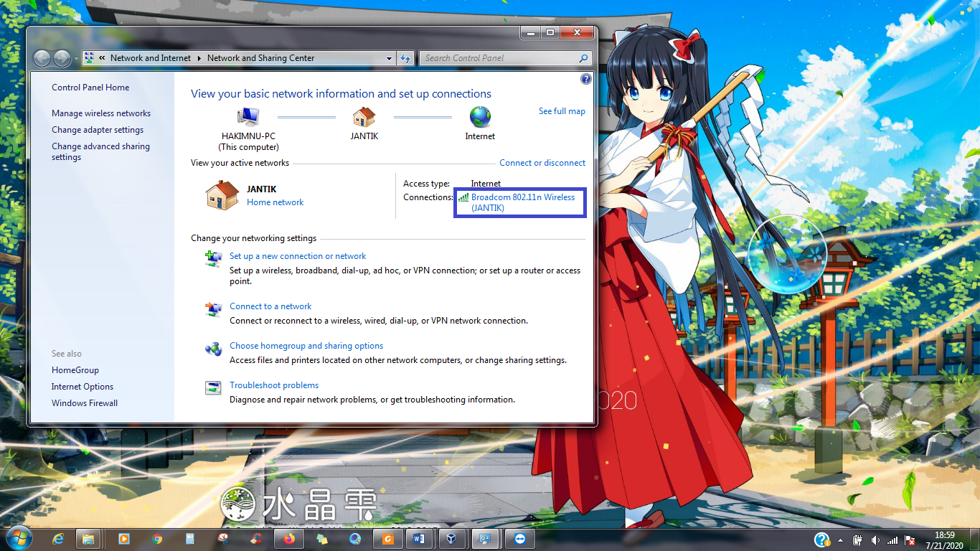Switch to Microsoft Word in the taskbar
Image resolution: width=980 pixels, height=551 pixels.
point(420,540)
